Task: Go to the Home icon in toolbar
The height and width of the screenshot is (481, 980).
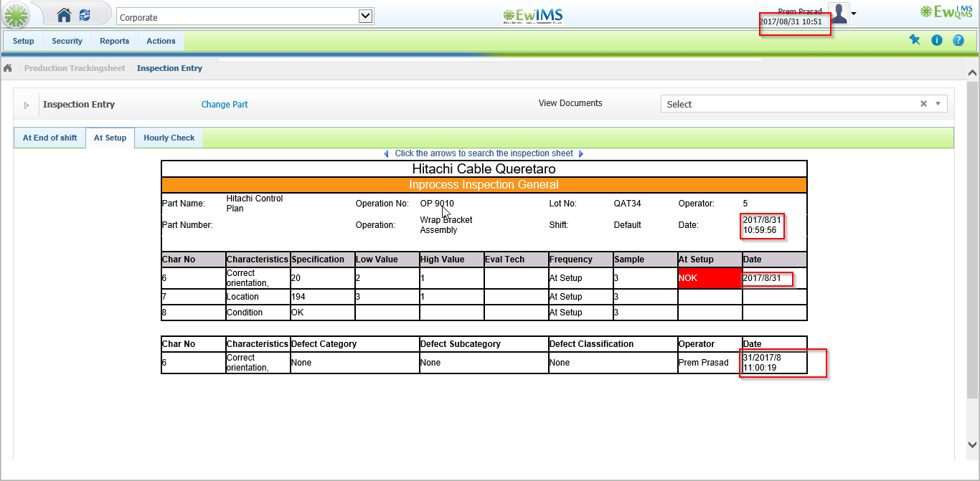Action: (65, 15)
